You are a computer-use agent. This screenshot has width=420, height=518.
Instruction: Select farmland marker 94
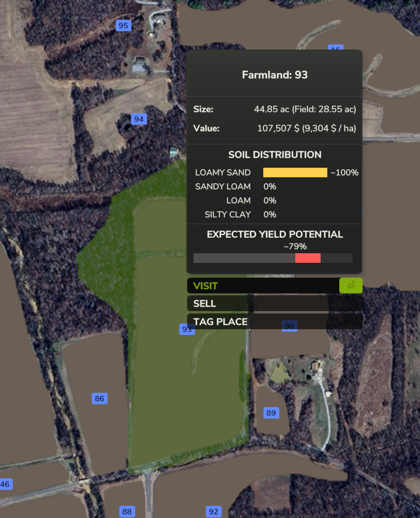[x=139, y=119]
